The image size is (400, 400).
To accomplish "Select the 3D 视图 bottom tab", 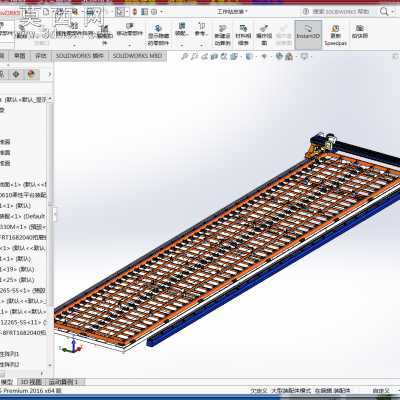I will click(31, 382).
